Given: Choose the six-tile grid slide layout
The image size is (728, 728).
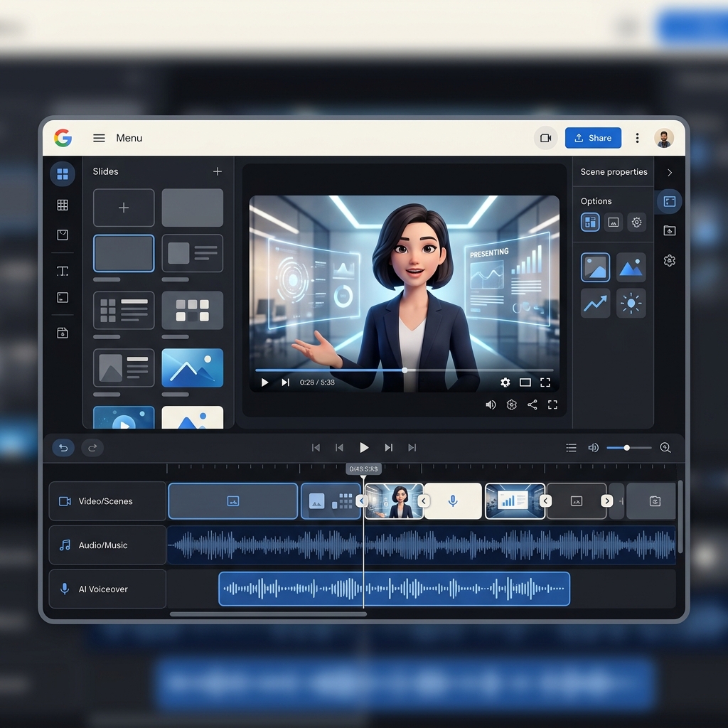Looking at the screenshot, I should click(x=192, y=310).
